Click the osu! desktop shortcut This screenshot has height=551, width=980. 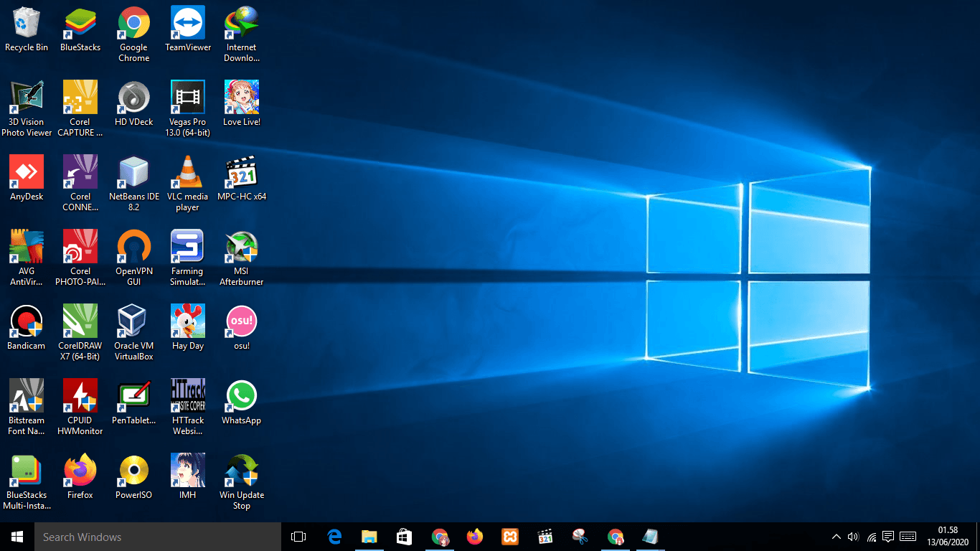[242, 327]
